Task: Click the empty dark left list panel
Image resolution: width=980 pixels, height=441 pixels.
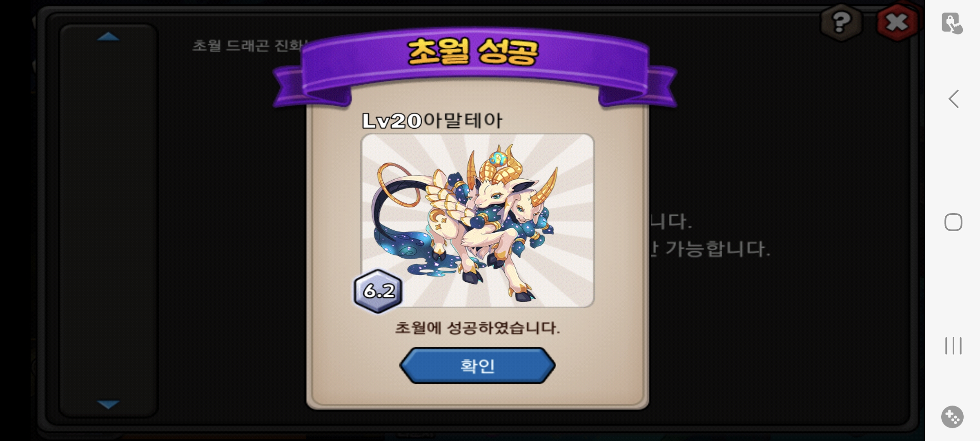Action: coord(108,220)
